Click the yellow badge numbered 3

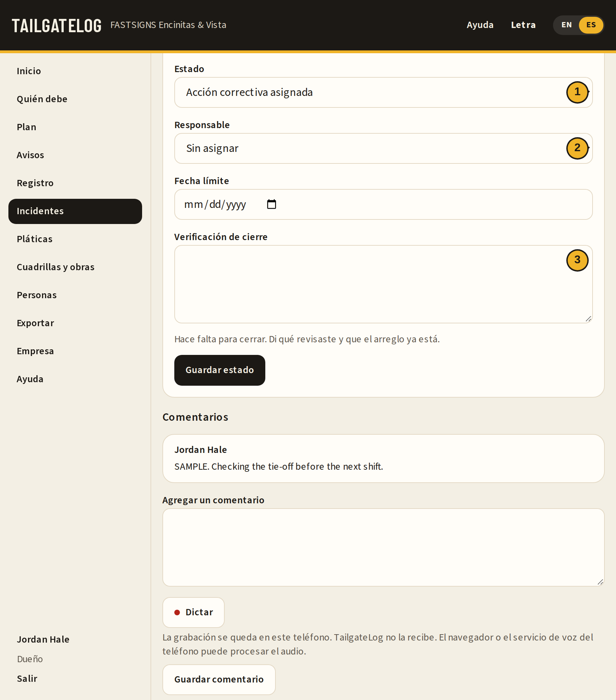[x=577, y=260]
